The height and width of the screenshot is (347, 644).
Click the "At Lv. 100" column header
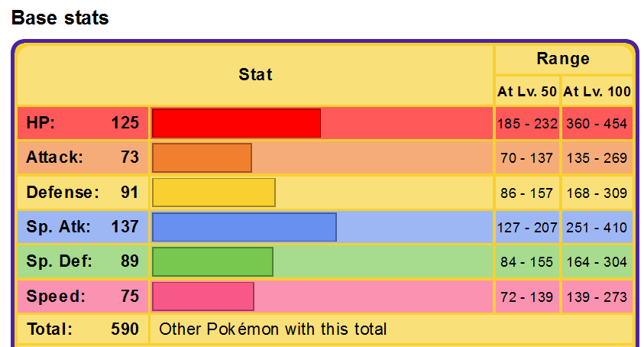(x=597, y=92)
